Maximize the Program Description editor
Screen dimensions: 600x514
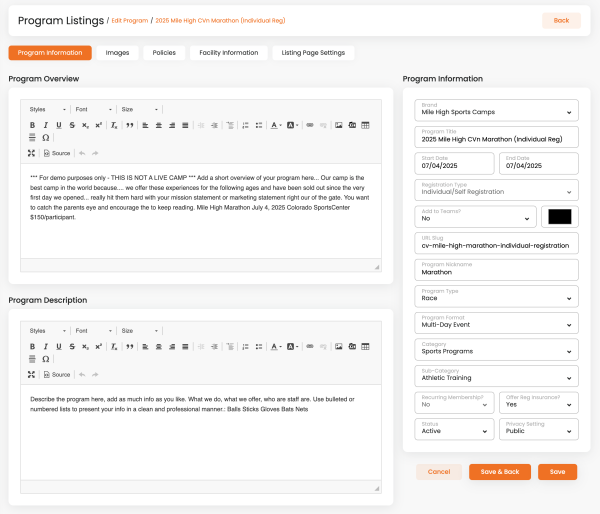(x=31, y=374)
